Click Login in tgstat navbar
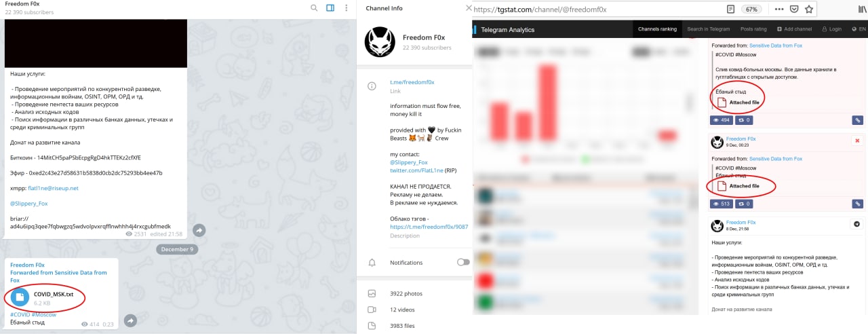The image size is (868, 334). click(x=832, y=29)
